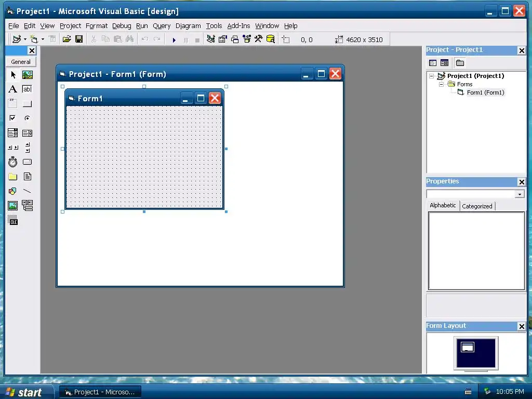Click the Open Project toolbar icon
The image size is (532, 399).
[x=67, y=39]
